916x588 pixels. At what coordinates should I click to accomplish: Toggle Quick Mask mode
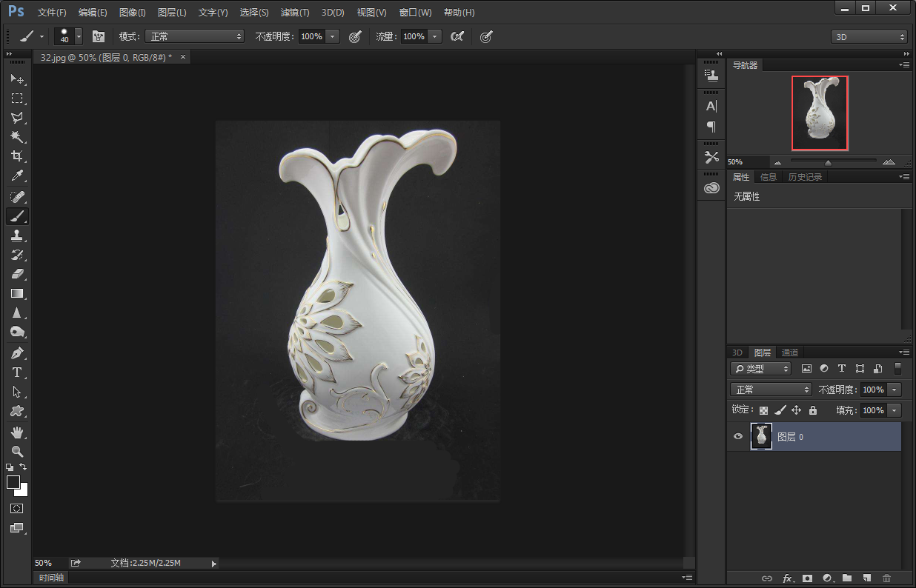[x=16, y=509]
